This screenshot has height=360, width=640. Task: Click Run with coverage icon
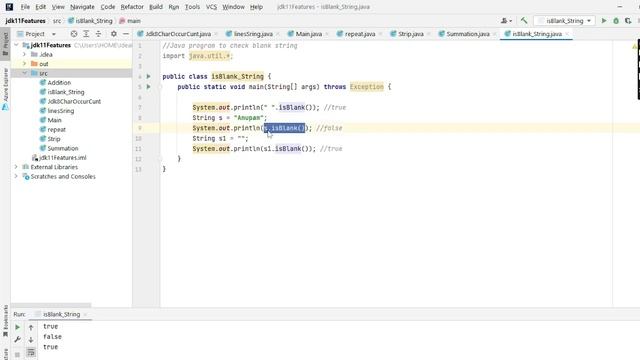628,20
